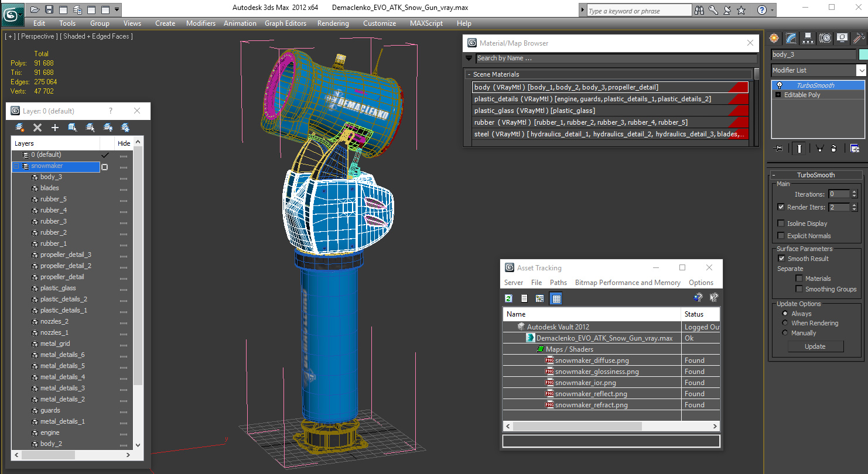Open the MAXScript menu
Image resolution: width=868 pixels, height=474 pixels.
click(426, 23)
